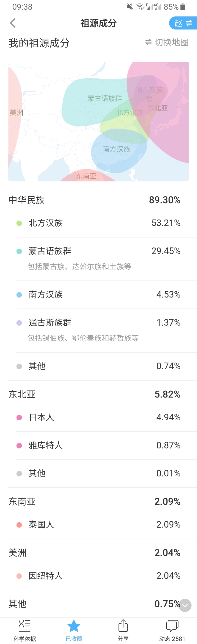
Task: Expand the 中华民族 89.30% section
Action: [94, 200]
